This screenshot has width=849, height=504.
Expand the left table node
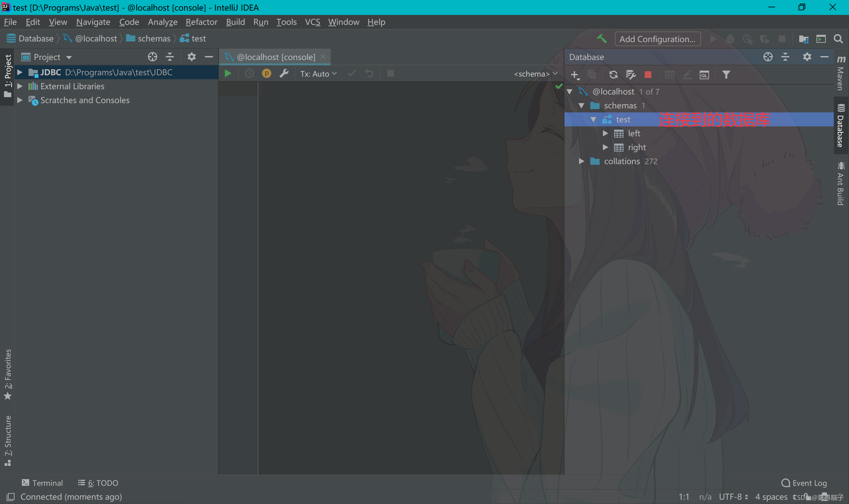606,134
